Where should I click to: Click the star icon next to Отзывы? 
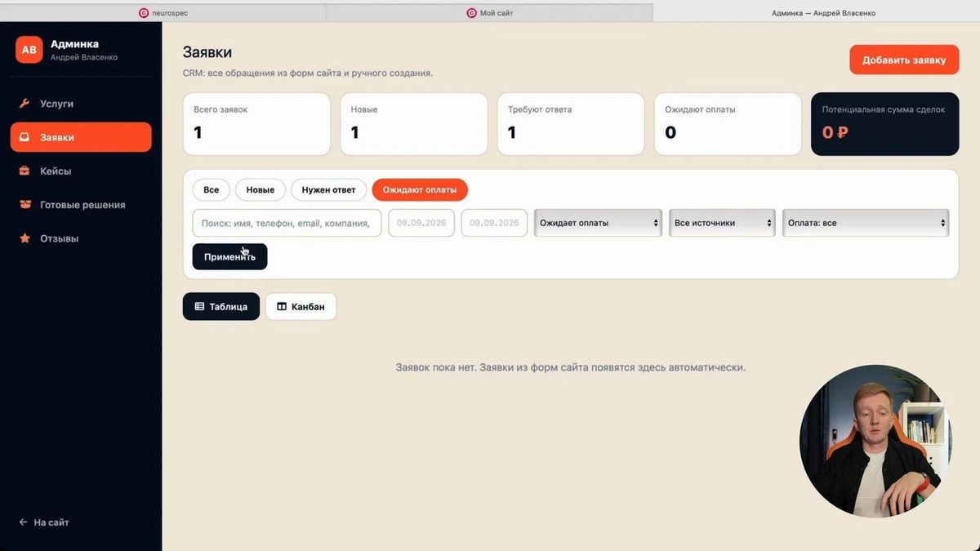click(x=24, y=238)
